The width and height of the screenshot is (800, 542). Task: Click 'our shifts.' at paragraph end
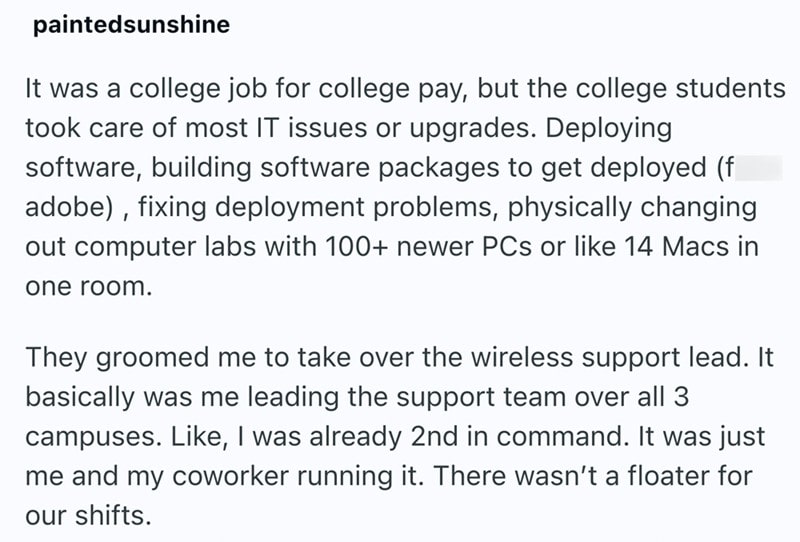coord(88,517)
